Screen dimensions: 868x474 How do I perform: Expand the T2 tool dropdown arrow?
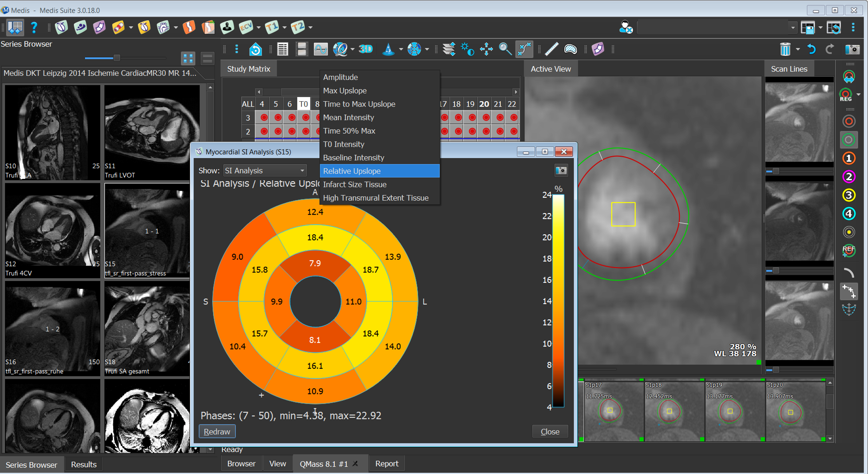[310, 28]
